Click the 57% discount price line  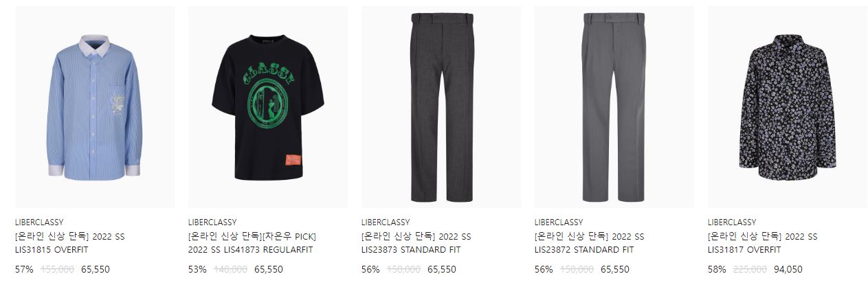[x=63, y=270]
